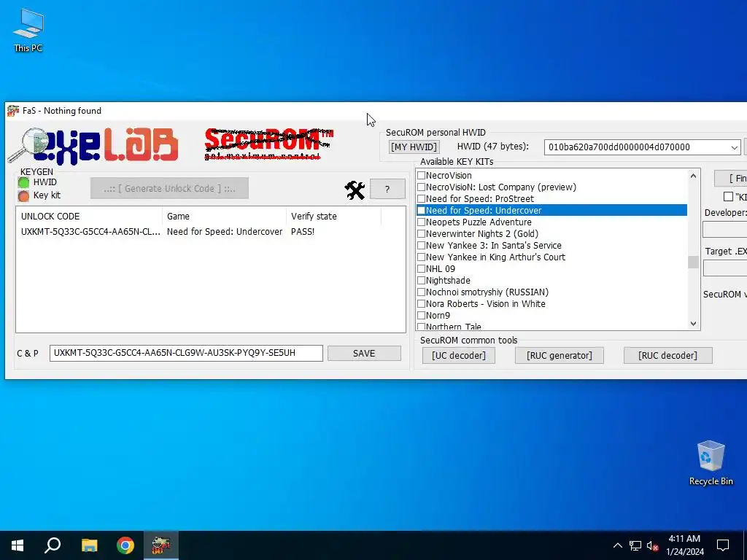Toggle the checkbox below the Find button
Screen dimensions: 747x560
pos(728,196)
